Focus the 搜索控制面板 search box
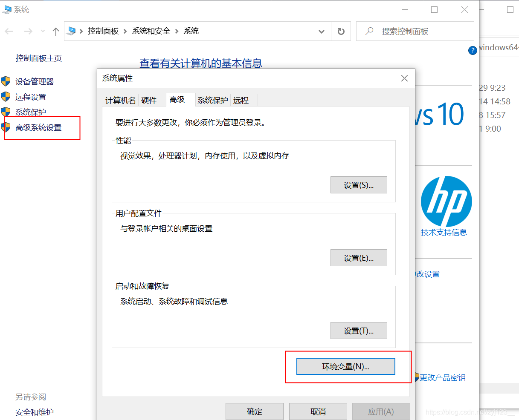The width and height of the screenshot is (519, 420). click(415, 31)
